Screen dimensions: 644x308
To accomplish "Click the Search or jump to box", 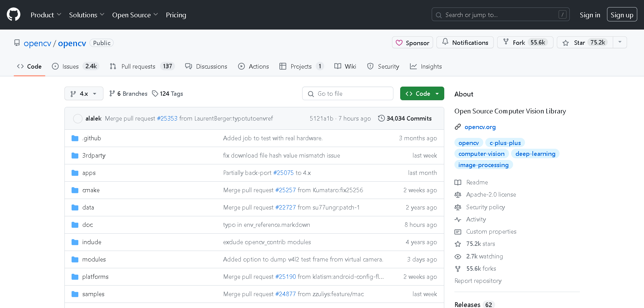I will point(500,15).
